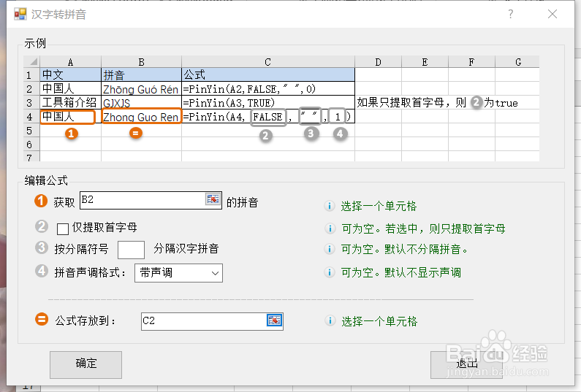Click the info icon beside 可为空。默认不分隔拼音
This screenshot has height=392, width=581.
(330, 249)
